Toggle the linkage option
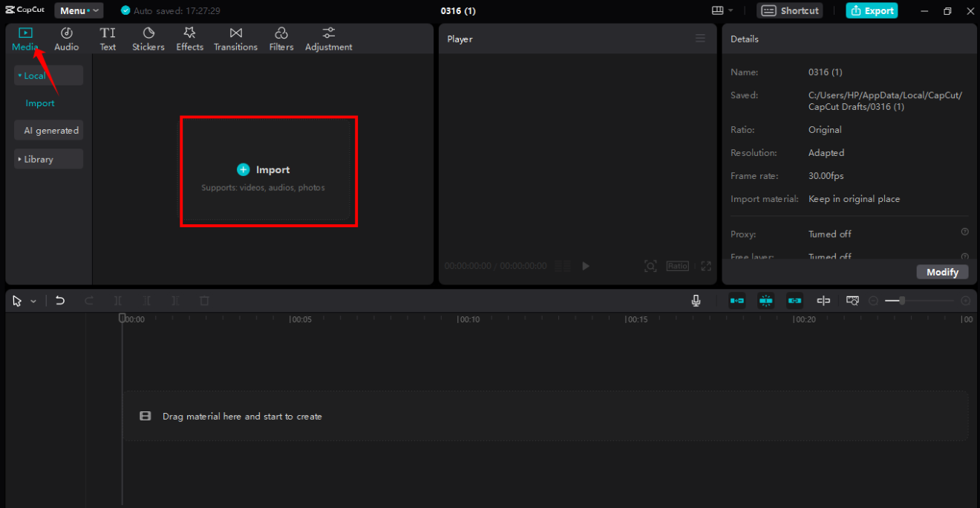The height and width of the screenshot is (508, 980). [794, 300]
